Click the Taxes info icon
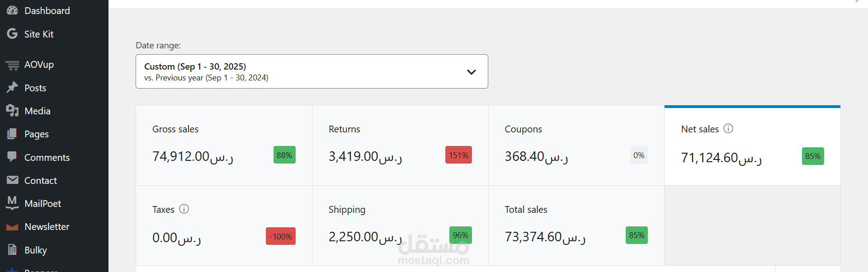This screenshot has width=868, height=272. coord(184,209)
